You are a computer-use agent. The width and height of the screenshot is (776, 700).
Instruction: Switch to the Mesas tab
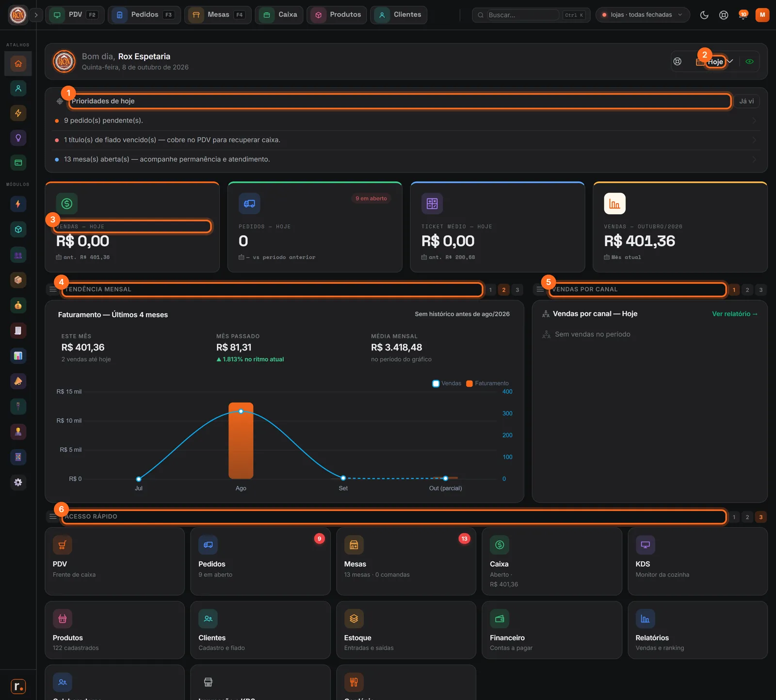pyautogui.click(x=218, y=15)
